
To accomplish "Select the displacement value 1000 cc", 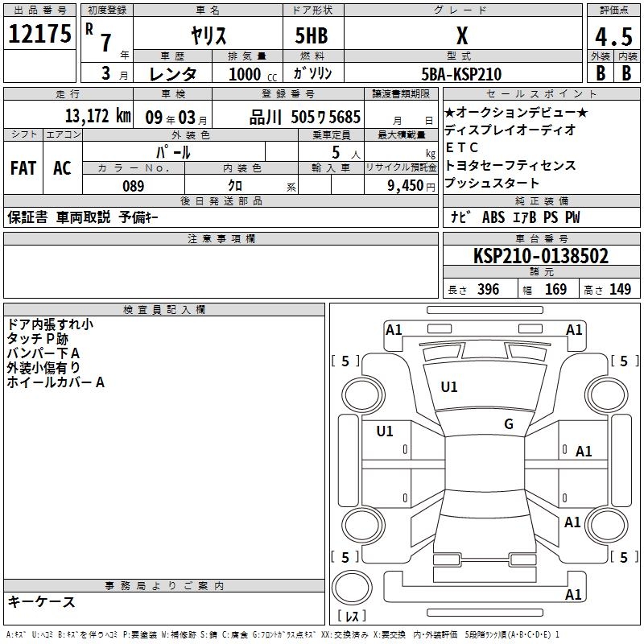I will pos(253,74).
